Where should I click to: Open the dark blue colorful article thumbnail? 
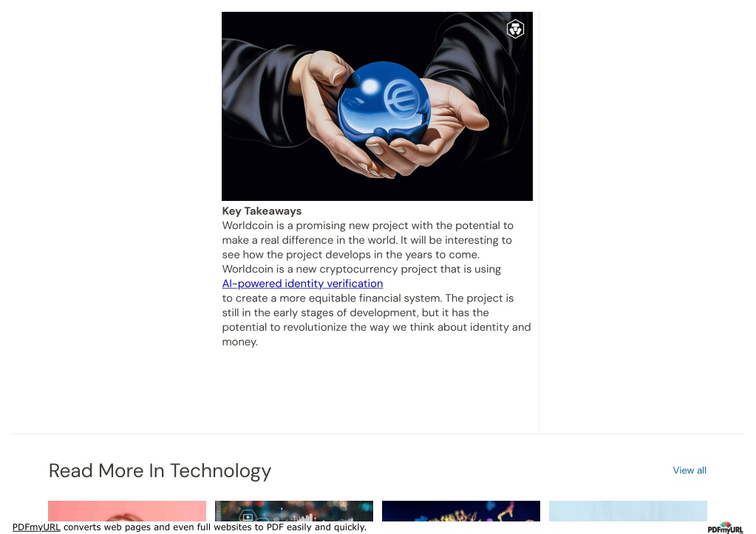461,511
